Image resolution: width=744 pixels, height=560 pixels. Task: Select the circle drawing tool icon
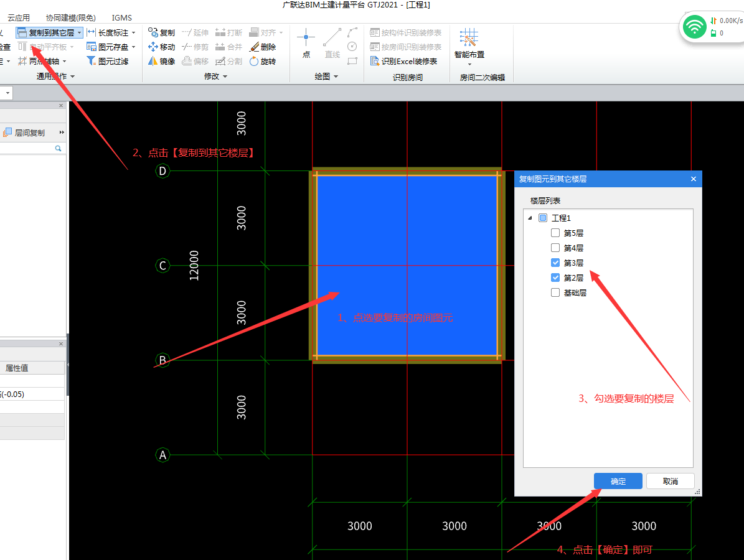(x=352, y=47)
